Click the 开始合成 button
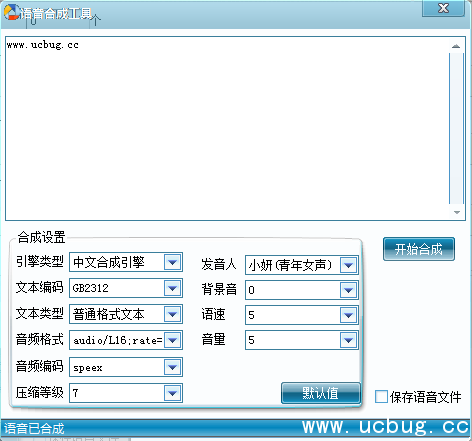This screenshot has width=472, height=441. 419,249
